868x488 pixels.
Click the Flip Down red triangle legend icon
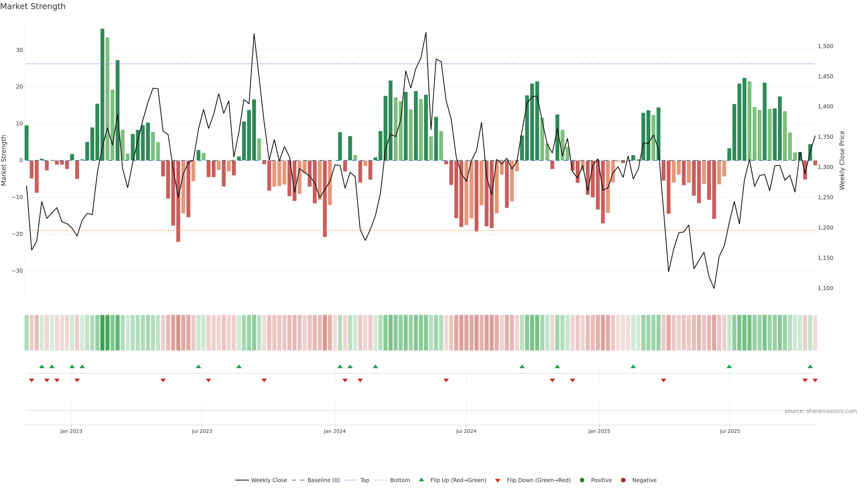coord(498,480)
